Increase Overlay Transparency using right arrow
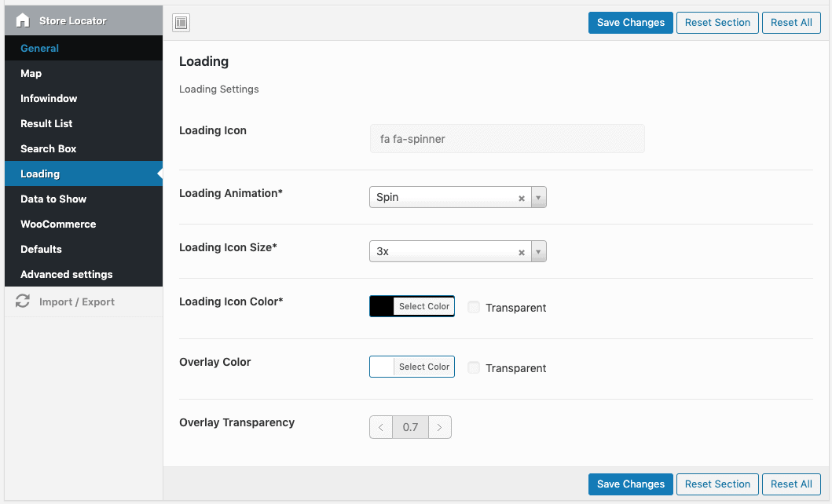The image size is (832, 504). (x=439, y=426)
